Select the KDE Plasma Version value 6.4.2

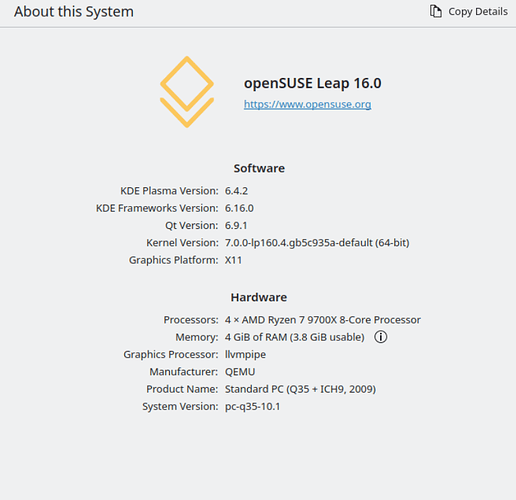click(x=236, y=191)
